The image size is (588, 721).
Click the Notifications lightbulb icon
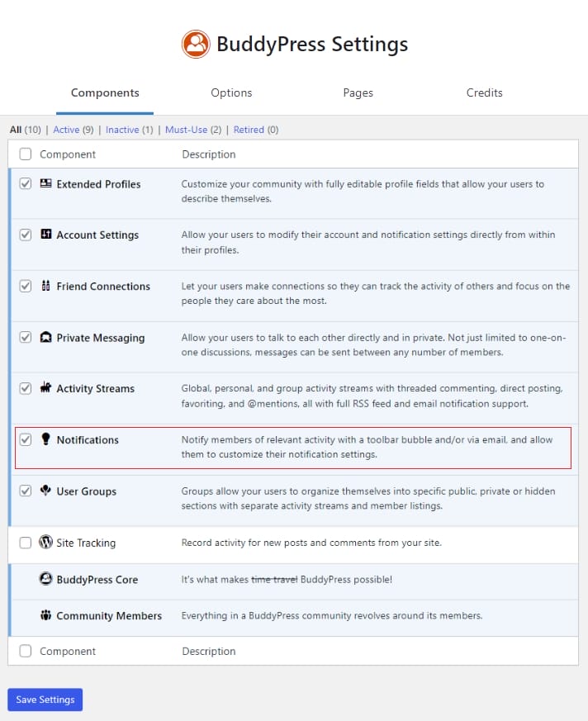point(46,439)
